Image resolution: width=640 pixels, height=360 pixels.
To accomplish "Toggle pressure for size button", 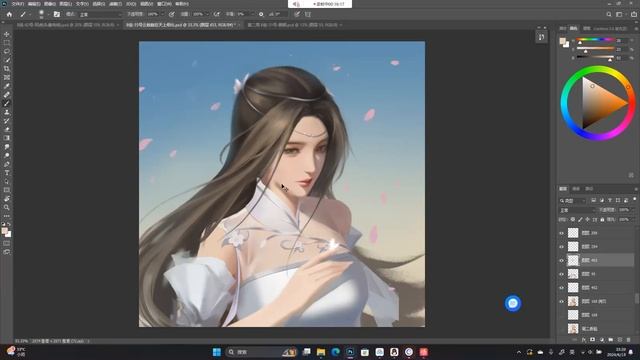I will [x=297, y=14].
